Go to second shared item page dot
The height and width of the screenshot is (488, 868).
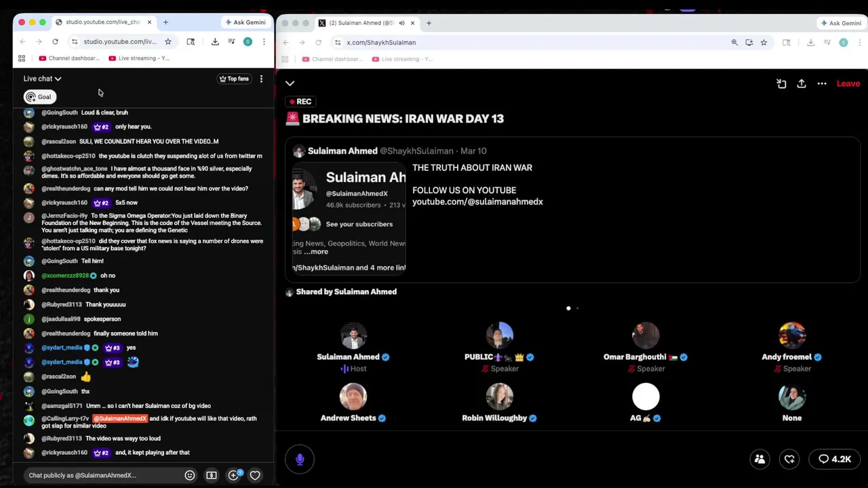point(577,308)
